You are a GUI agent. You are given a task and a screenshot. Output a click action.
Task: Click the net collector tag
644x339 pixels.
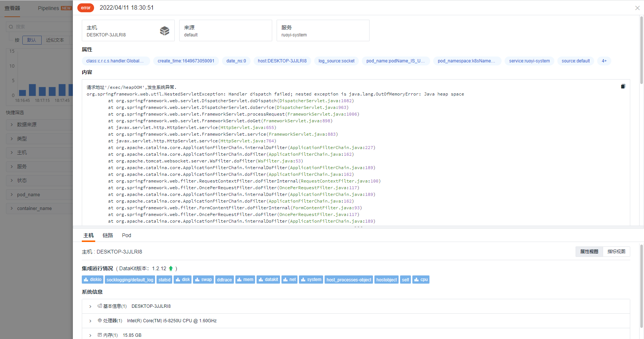[289, 280]
